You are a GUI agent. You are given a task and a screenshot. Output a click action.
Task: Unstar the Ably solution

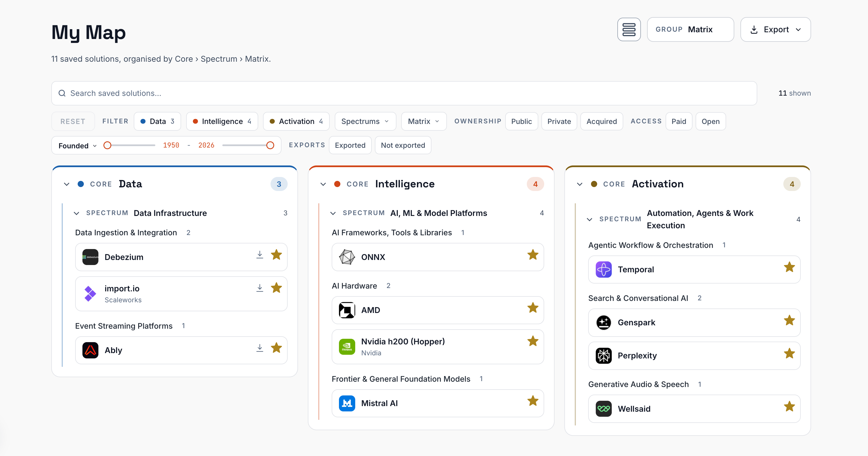tap(276, 348)
